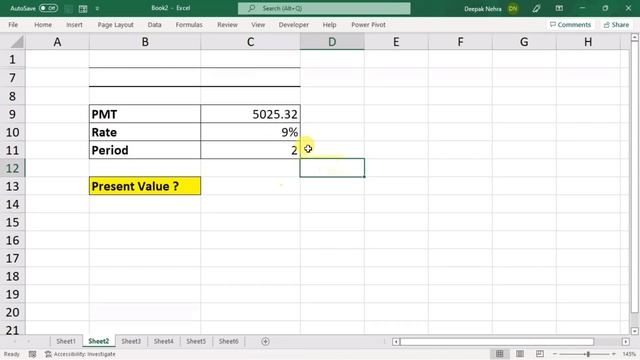Click vertical scrollbar up arrow

(634, 38)
